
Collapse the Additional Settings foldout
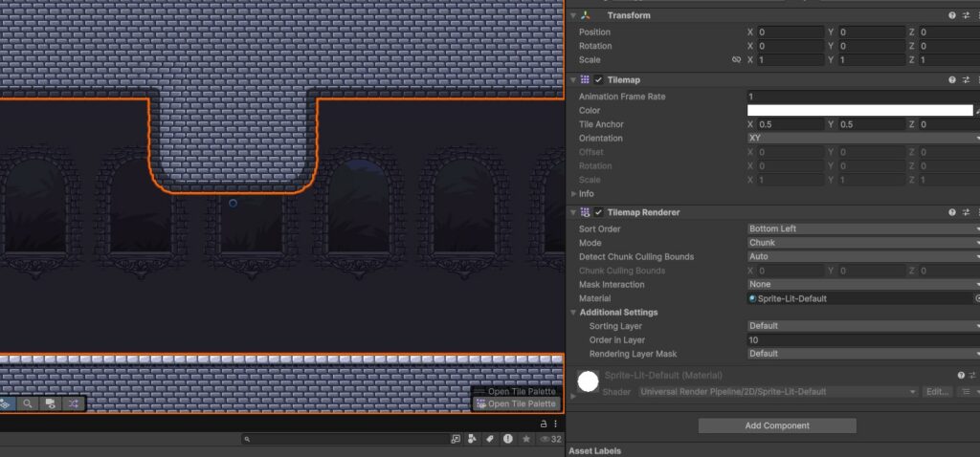coord(573,313)
